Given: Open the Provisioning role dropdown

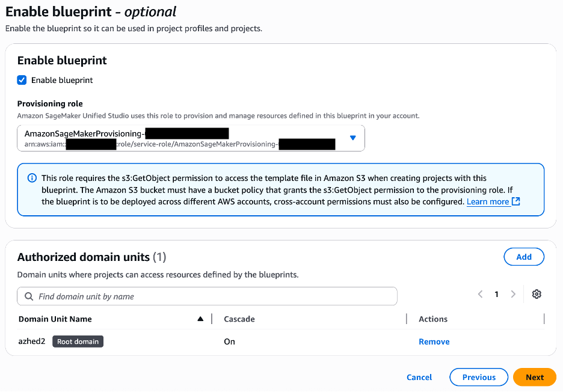Looking at the screenshot, I should 180,138.
